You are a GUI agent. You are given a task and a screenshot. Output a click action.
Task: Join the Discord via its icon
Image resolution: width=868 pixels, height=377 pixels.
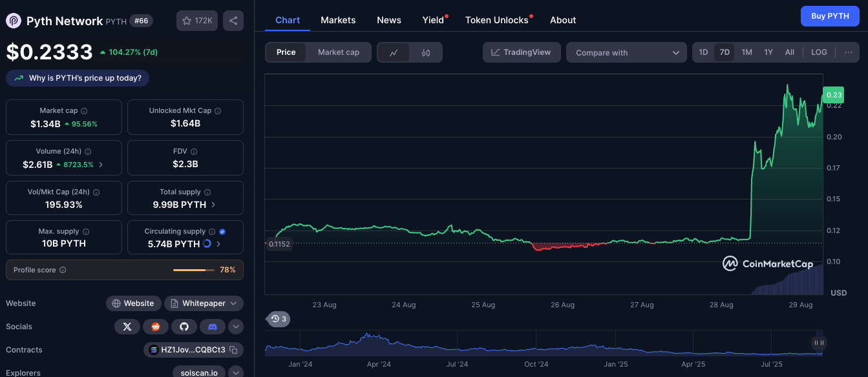click(212, 327)
